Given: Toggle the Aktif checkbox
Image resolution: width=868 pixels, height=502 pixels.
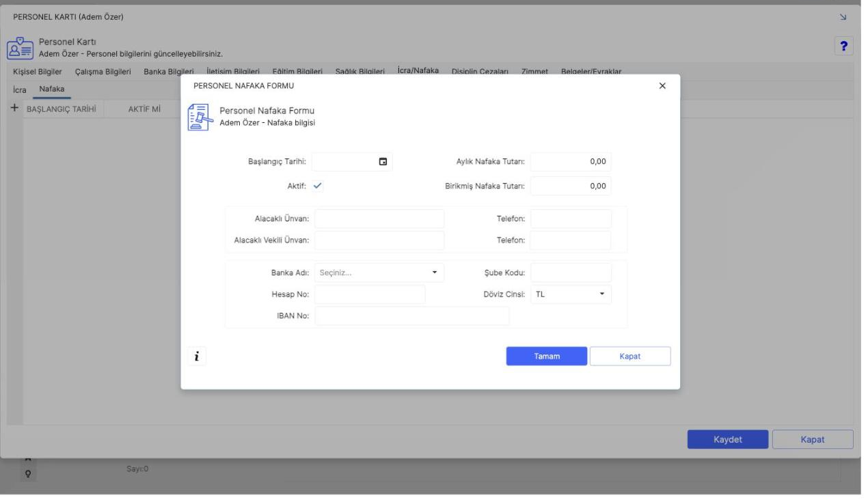Looking at the screenshot, I should pyautogui.click(x=318, y=185).
